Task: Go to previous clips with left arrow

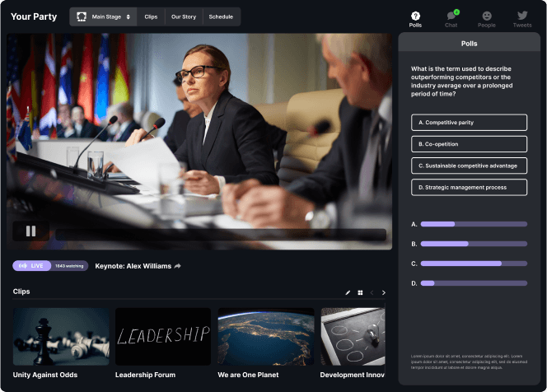Action: click(x=372, y=292)
